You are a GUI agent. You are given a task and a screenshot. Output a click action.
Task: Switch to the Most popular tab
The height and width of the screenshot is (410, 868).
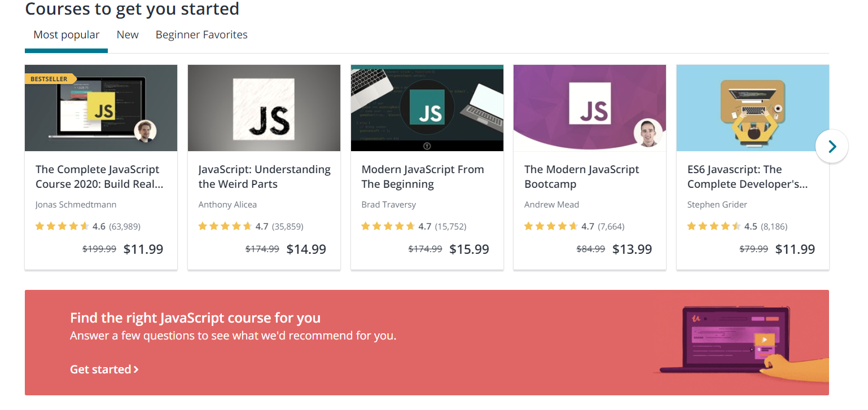click(66, 35)
